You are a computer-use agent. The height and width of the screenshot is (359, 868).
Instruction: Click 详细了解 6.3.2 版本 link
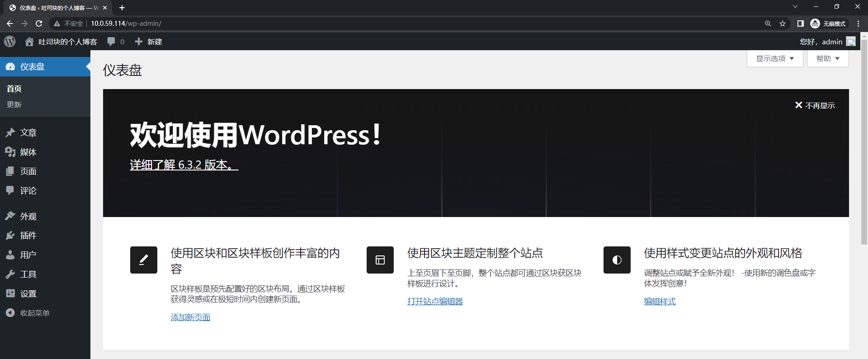(184, 165)
